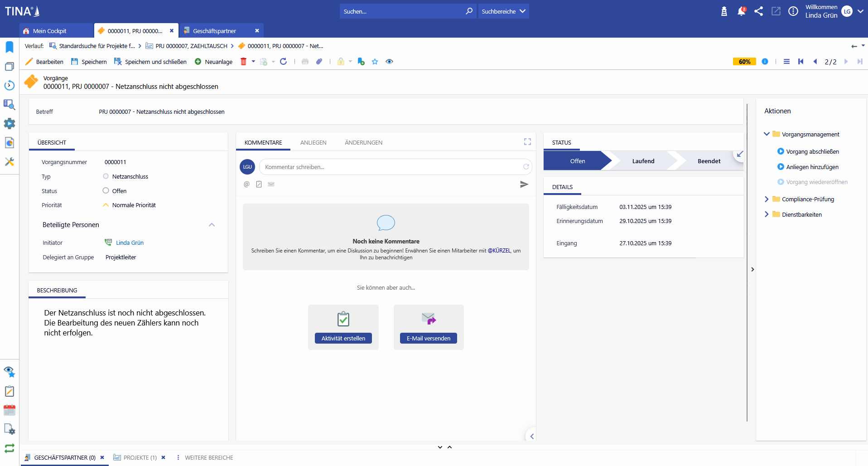Set status to Laufend
This screenshot has height=466, width=868.
[643, 161]
